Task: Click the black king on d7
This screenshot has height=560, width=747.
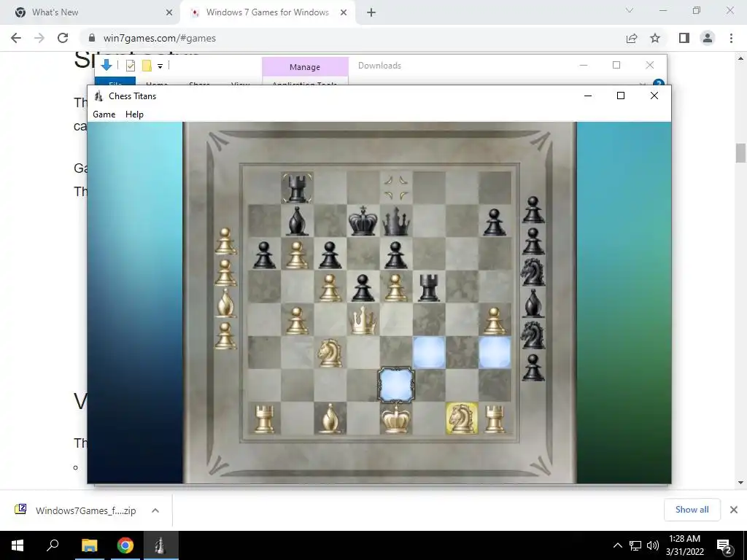Action: tap(363, 221)
